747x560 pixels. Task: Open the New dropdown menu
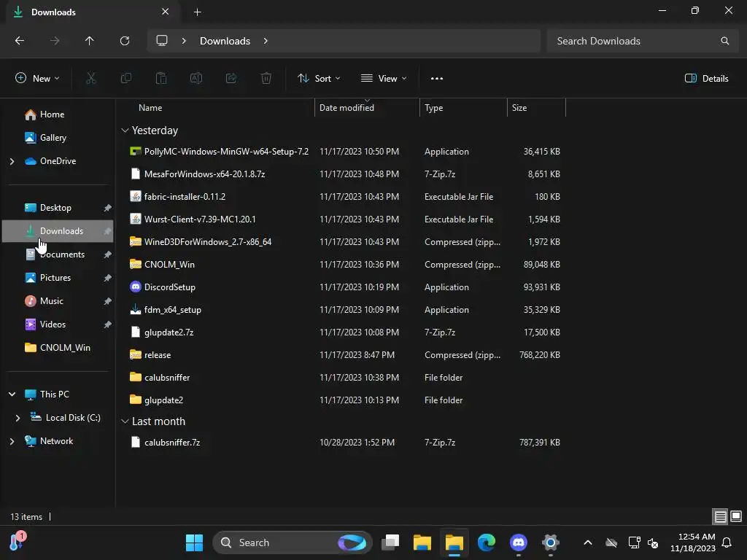click(x=37, y=79)
